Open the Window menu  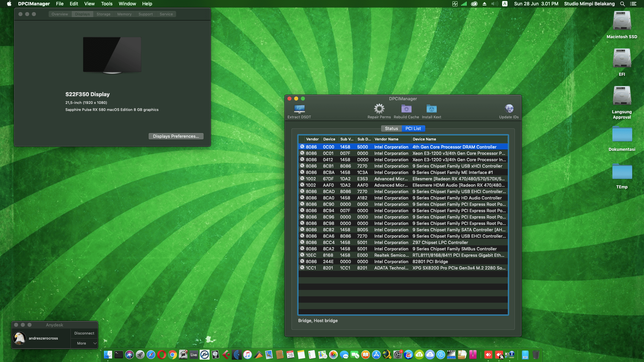click(127, 4)
